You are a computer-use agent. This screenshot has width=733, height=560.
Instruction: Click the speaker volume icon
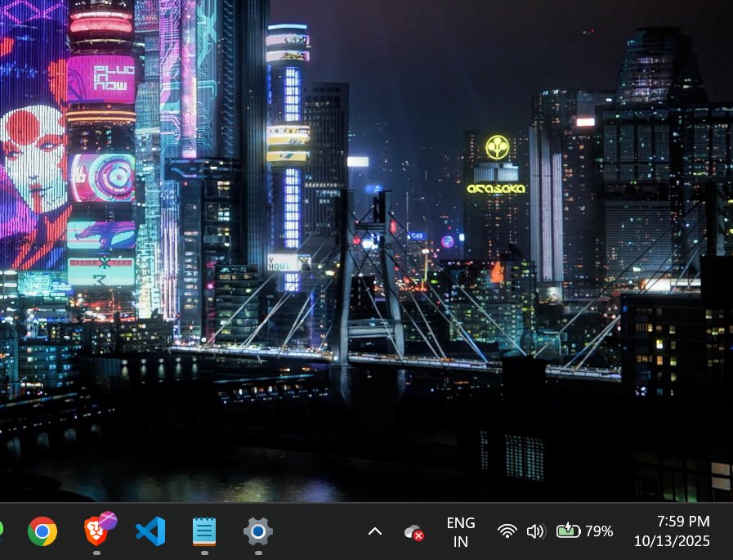tap(536, 531)
